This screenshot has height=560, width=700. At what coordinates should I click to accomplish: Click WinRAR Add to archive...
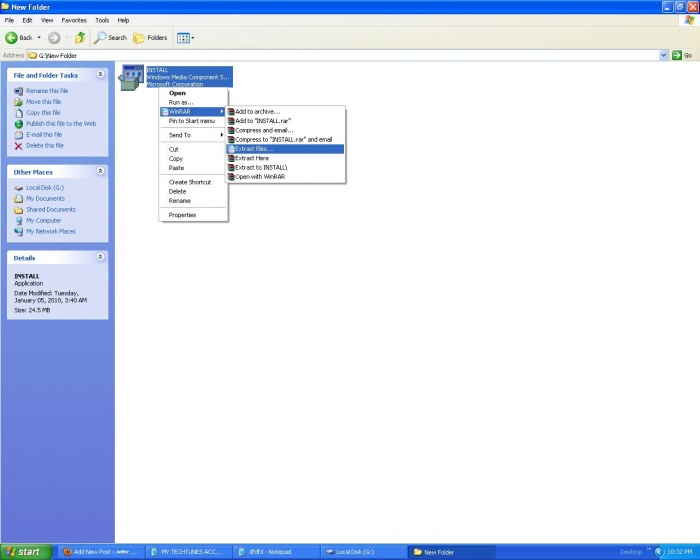(286, 112)
